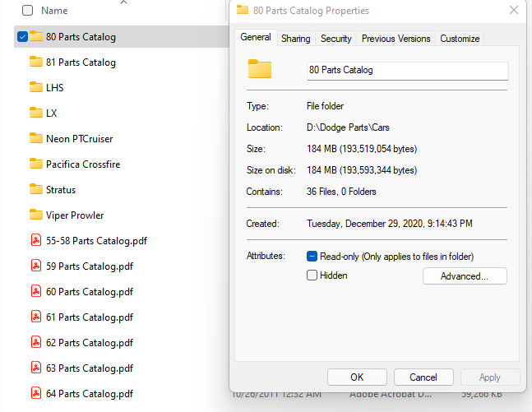Toggle the Read-only attribute checkbox
This screenshot has width=532, height=412.
click(x=312, y=257)
